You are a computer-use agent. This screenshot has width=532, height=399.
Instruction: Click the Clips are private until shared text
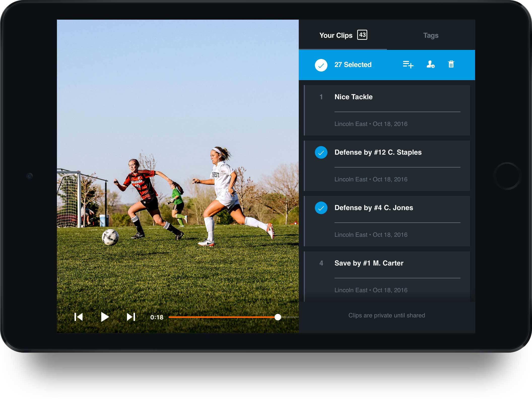(x=387, y=315)
